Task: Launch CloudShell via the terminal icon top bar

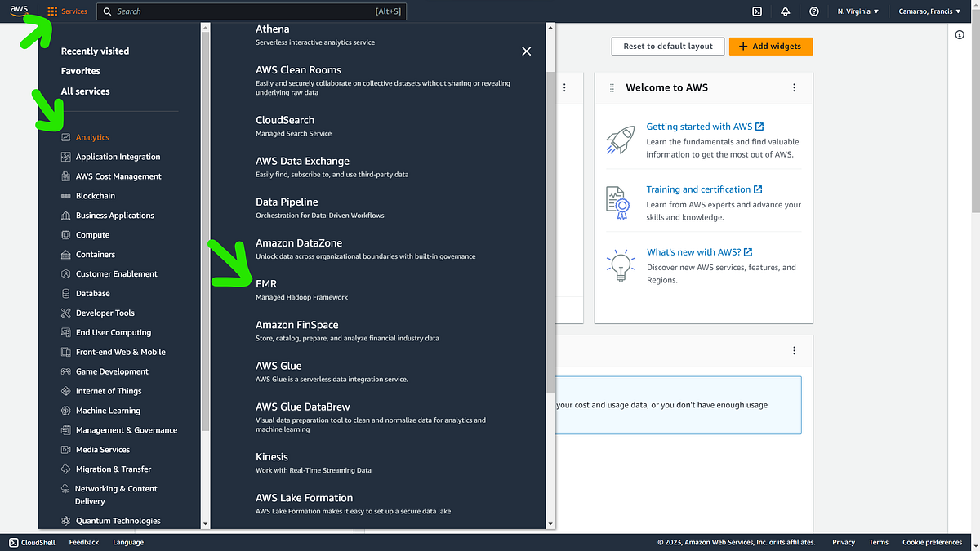Action: pyautogui.click(x=756, y=11)
